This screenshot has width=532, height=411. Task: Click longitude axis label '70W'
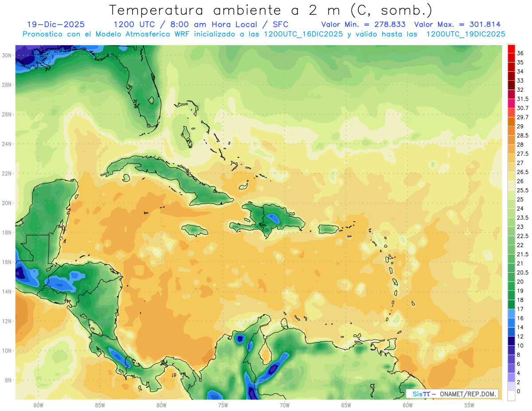coord(285,405)
